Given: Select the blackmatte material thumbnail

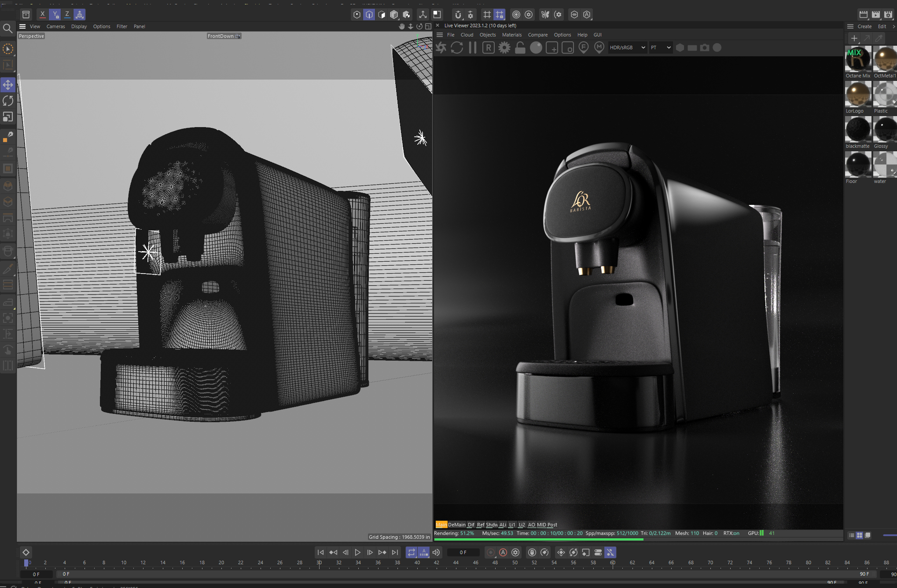Looking at the screenshot, I should click(x=858, y=129).
